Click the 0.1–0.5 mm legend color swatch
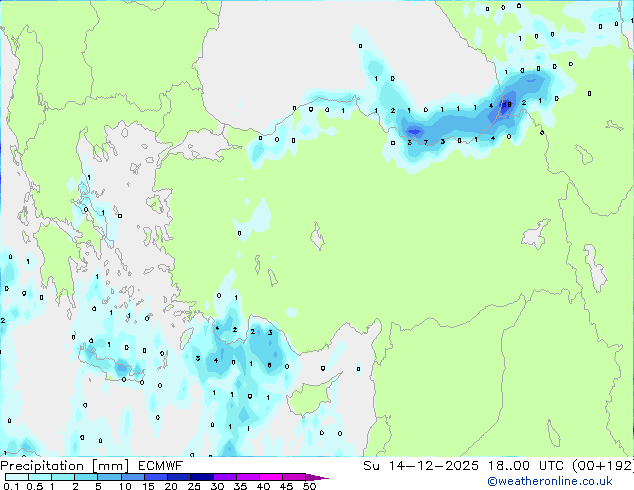Viewport: 634px width, 490px height. [x=17, y=477]
